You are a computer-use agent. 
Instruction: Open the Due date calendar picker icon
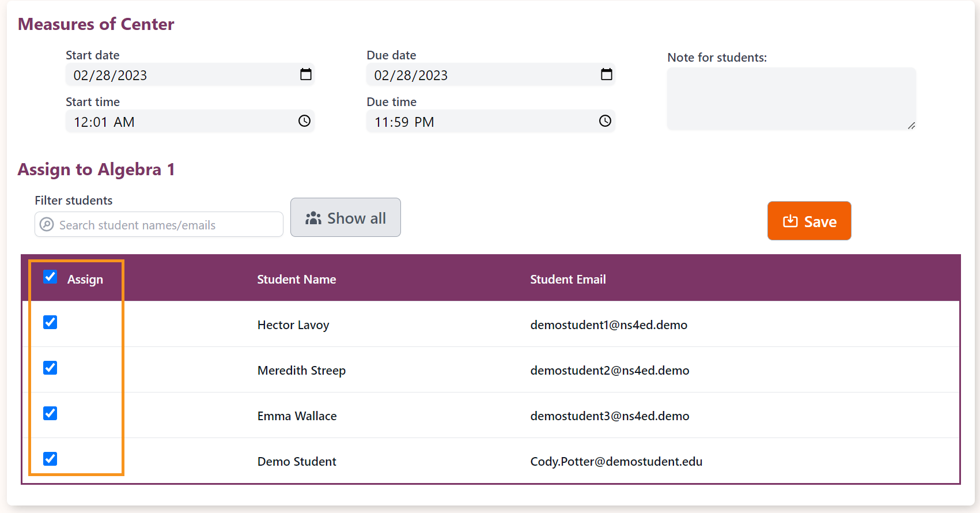coord(607,74)
